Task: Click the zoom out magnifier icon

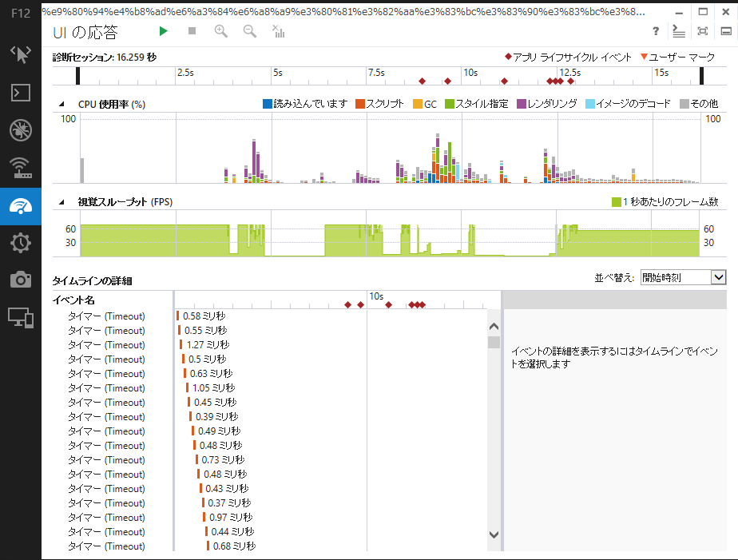Action: click(250, 31)
